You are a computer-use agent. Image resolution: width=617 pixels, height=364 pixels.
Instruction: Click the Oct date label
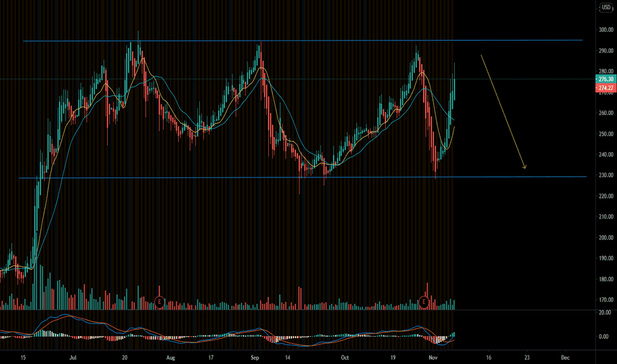[x=345, y=357]
